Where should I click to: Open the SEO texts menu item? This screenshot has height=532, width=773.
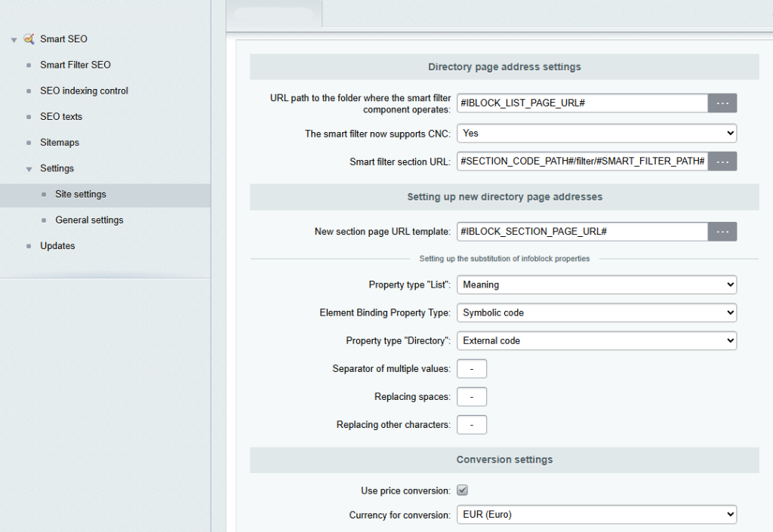(61, 117)
